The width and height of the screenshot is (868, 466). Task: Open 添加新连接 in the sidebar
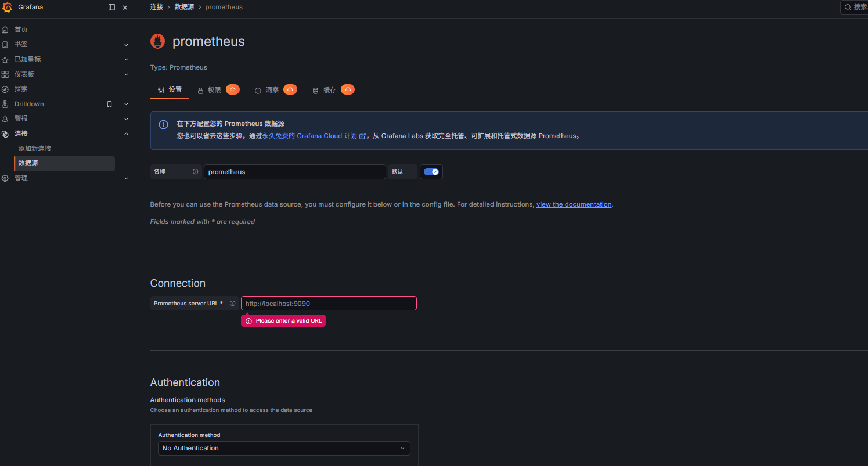[x=35, y=149]
